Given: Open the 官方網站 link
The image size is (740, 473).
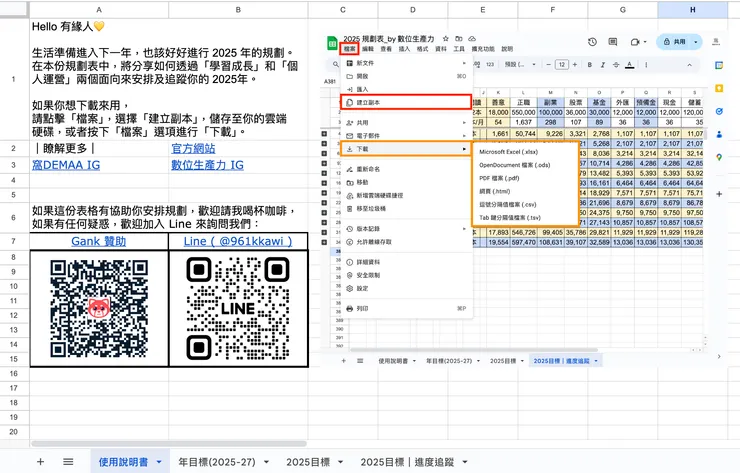Looking at the screenshot, I should [193, 149].
